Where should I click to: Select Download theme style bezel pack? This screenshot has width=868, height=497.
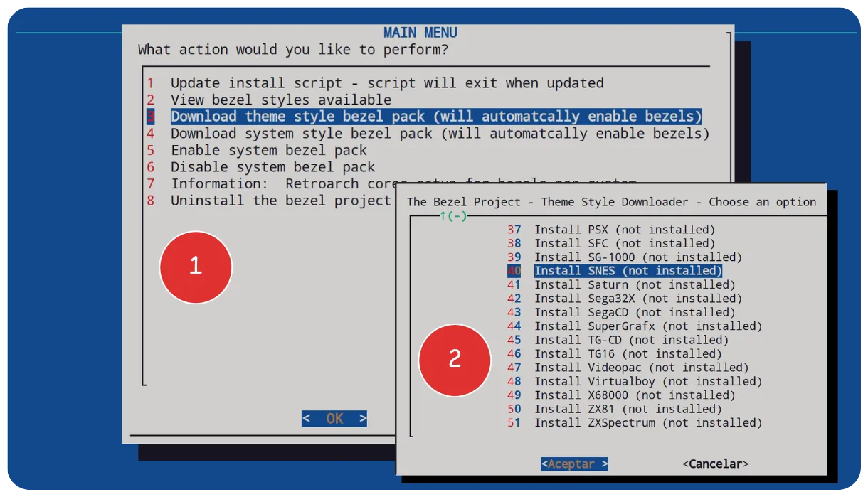click(435, 117)
